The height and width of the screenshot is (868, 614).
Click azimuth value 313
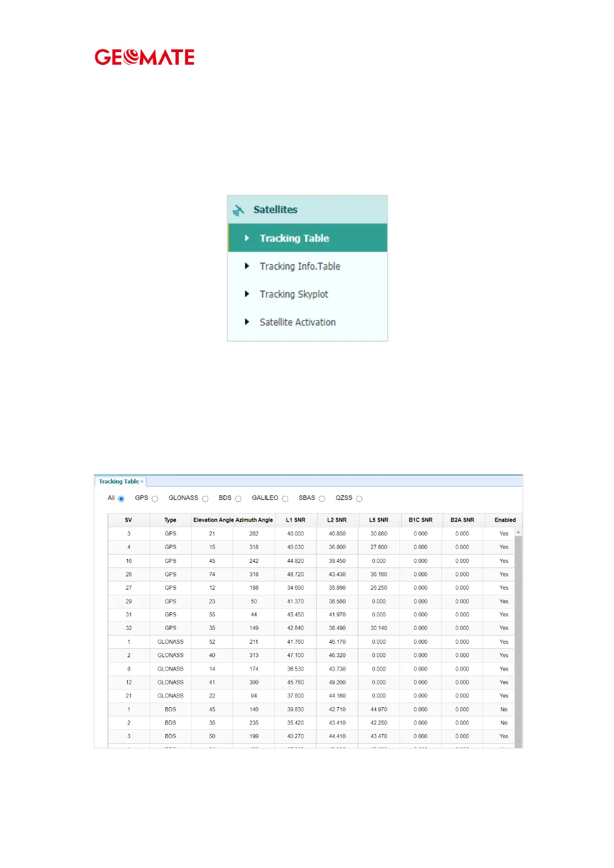pyautogui.click(x=254, y=655)
